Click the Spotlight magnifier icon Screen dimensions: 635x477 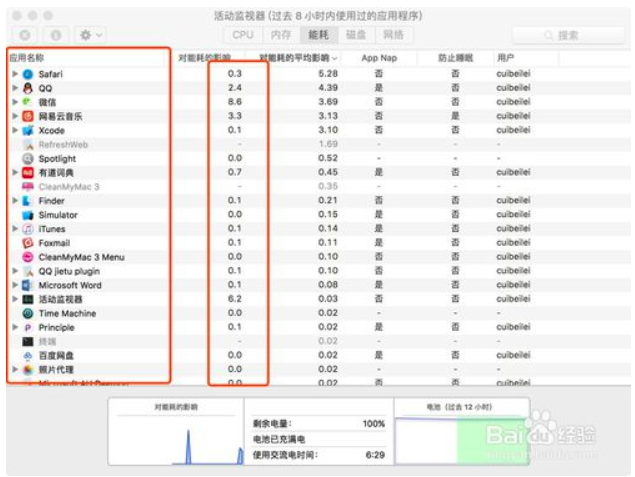(x=28, y=158)
